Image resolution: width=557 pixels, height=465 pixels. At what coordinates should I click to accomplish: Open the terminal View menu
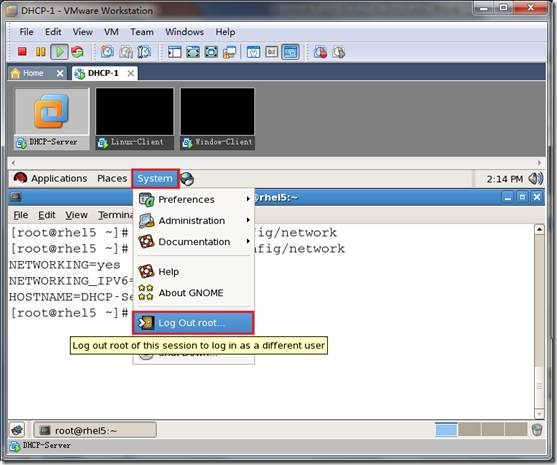tap(76, 215)
